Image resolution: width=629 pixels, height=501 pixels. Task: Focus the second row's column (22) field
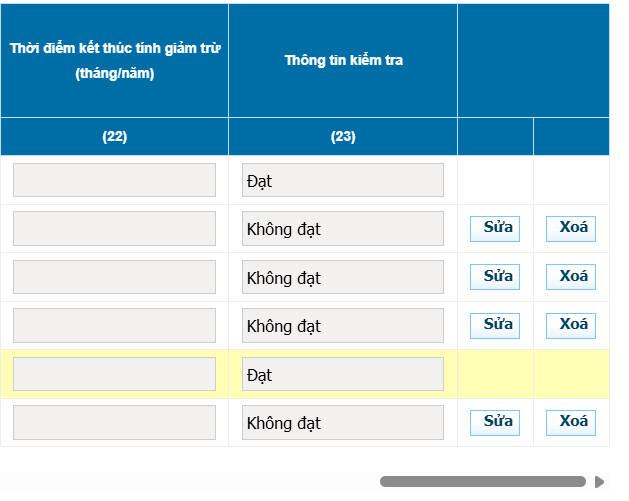[114, 228]
